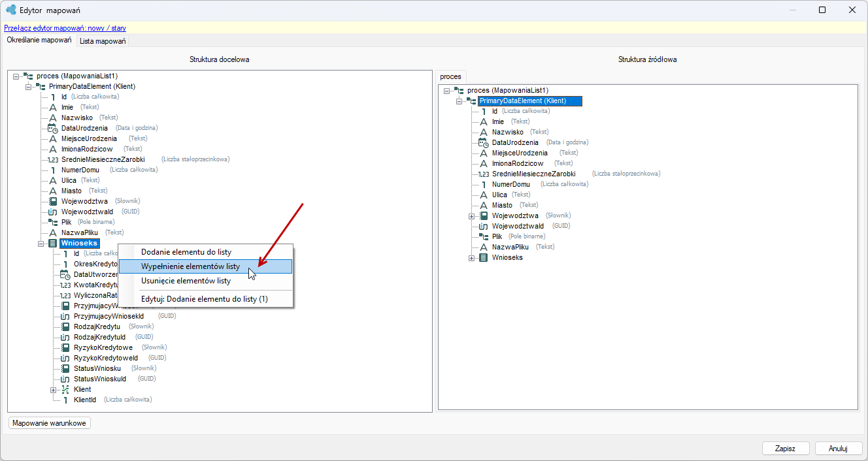Click the DataUrodzenia calendar icon in Struktura docelowa
Screen dimensions: 868x461
click(x=54, y=128)
